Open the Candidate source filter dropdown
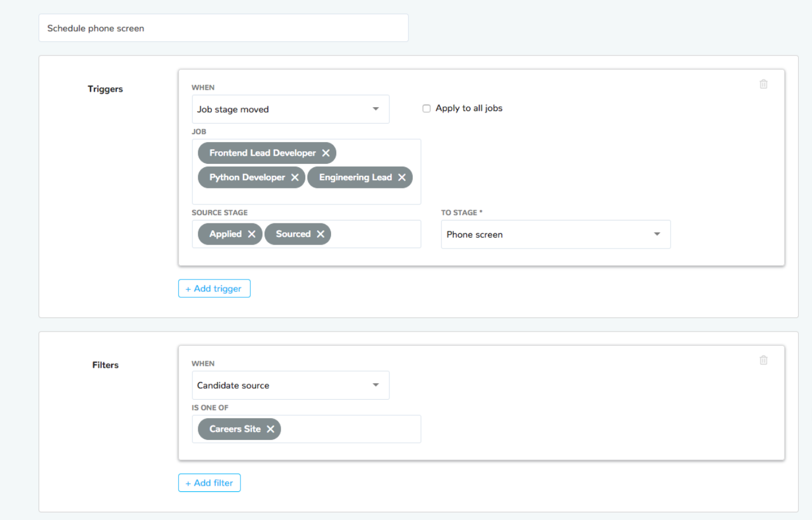The width and height of the screenshot is (812, 520). [290, 385]
